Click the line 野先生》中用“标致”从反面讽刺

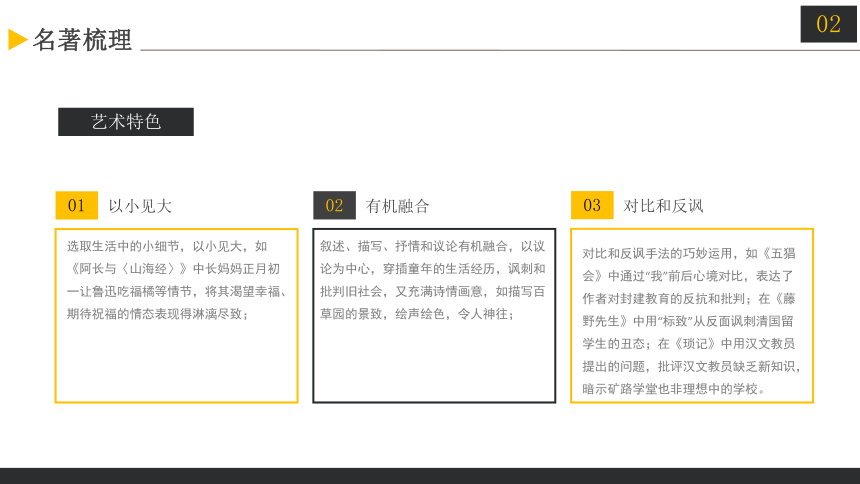point(688,321)
